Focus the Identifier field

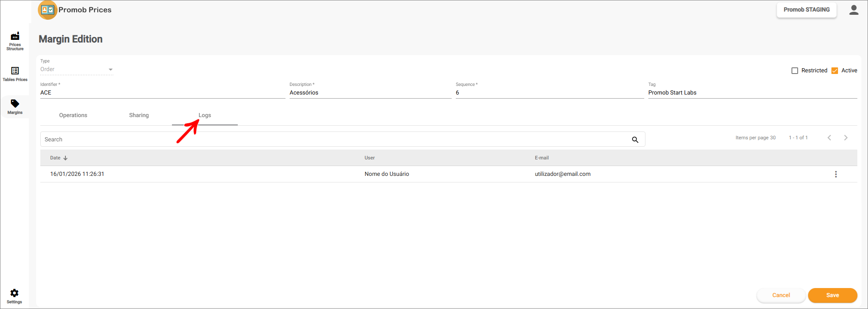[x=163, y=93]
